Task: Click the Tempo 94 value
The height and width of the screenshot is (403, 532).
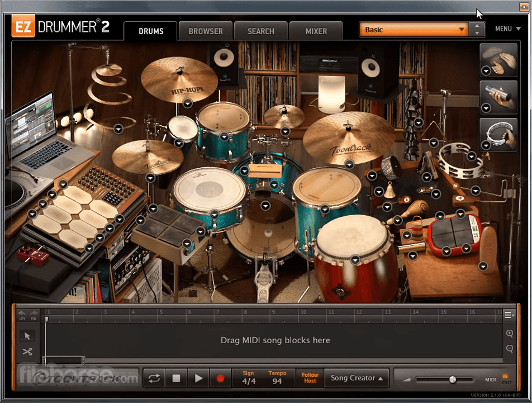Action: tap(277, 381)
